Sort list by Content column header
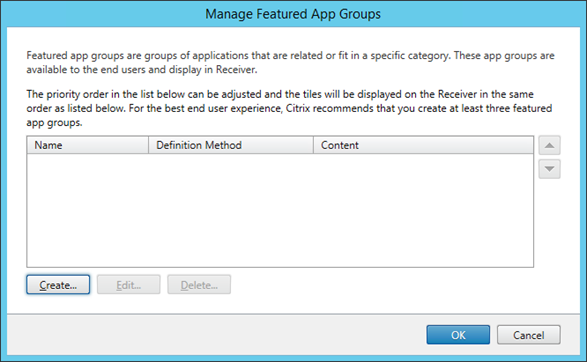Viewport: 587px width, 362px height. (423, 145)
